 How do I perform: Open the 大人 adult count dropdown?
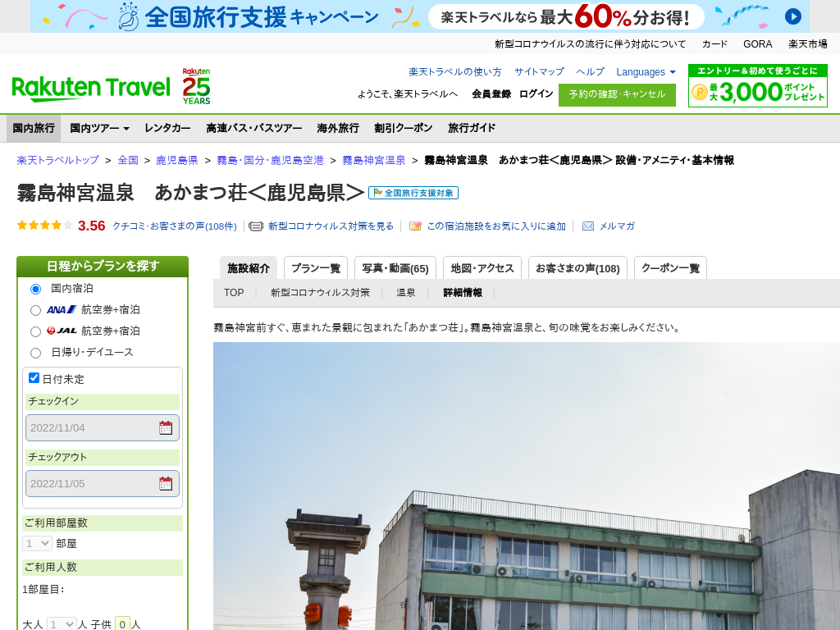pos(62,624)
